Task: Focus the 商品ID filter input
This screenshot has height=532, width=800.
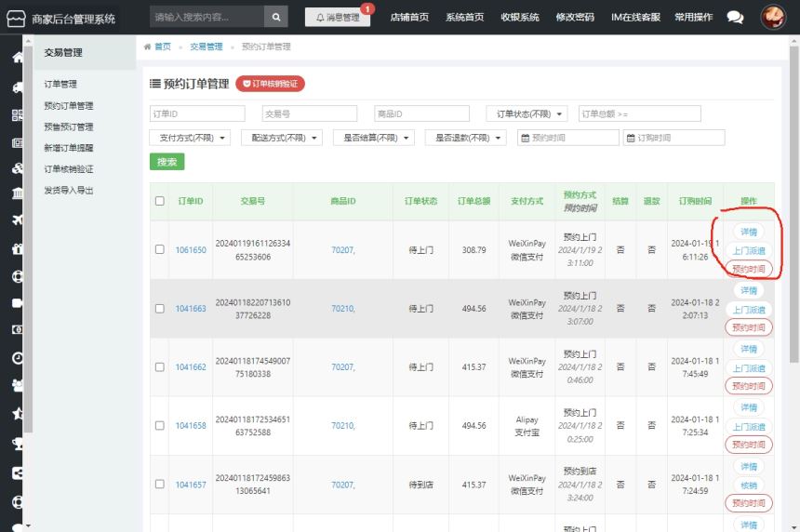Action: click(421, 113)
